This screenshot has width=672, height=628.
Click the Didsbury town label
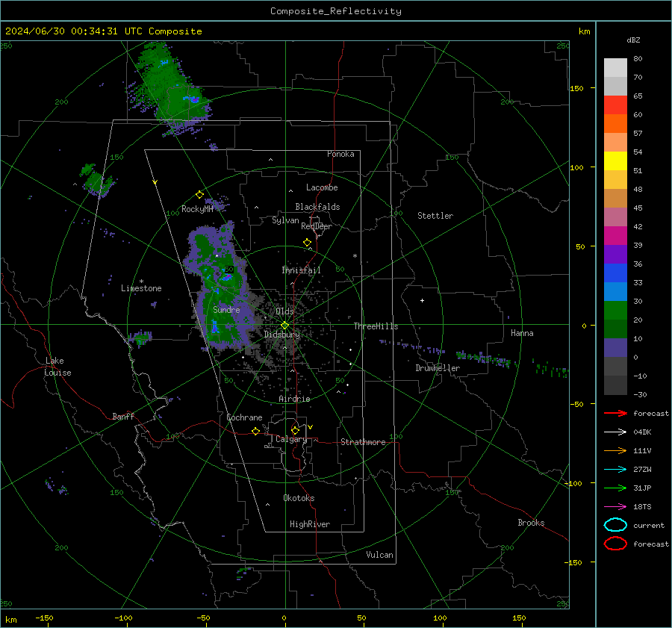click(x=281, y=335)
